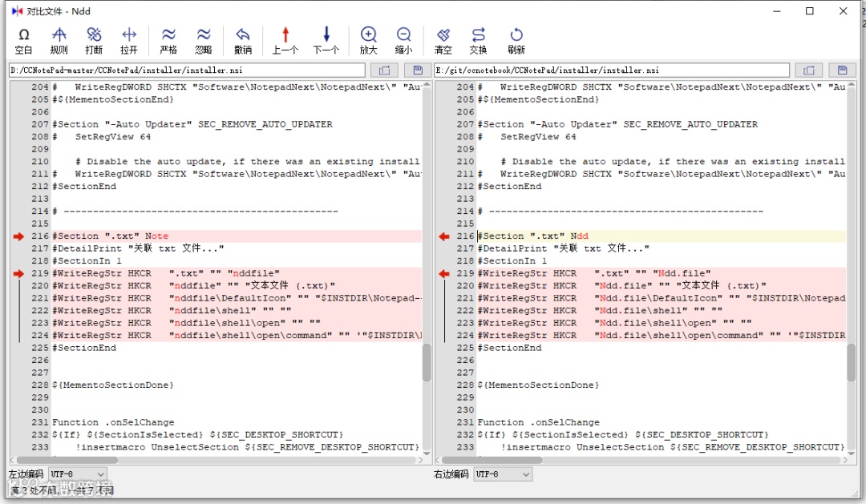Zoom in with 放大

pyautogui.click(x=368, y=41)
